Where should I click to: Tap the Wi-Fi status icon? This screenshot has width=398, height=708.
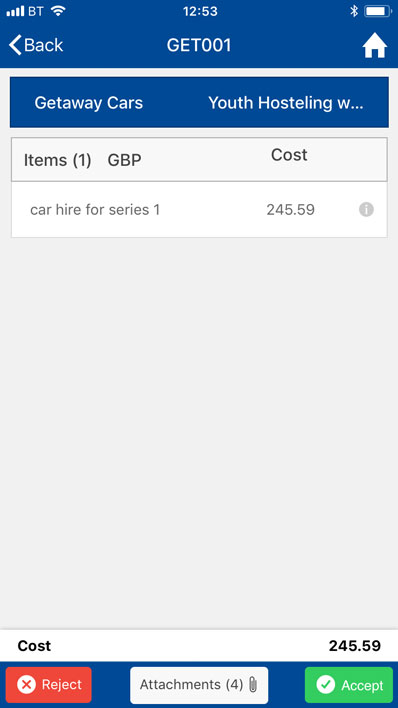tap(58, 11)
